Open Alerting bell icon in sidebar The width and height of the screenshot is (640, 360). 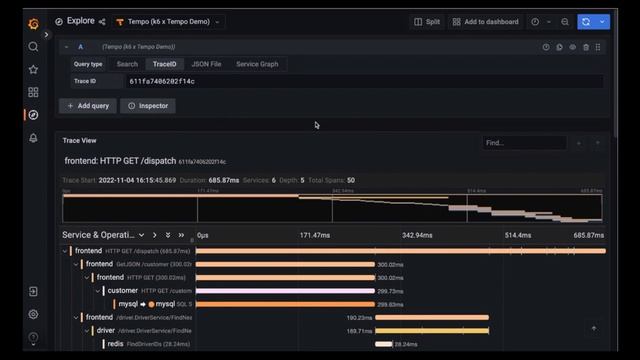[x=33, y=138]
